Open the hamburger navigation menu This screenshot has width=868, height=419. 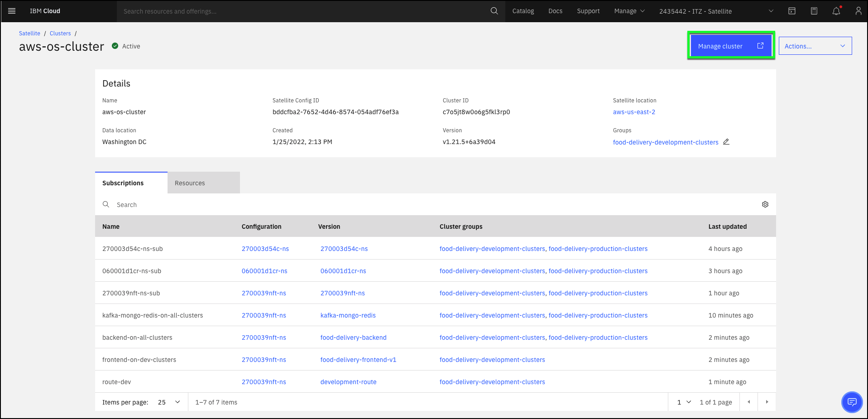pyautogui.click(x=12, y=11)
